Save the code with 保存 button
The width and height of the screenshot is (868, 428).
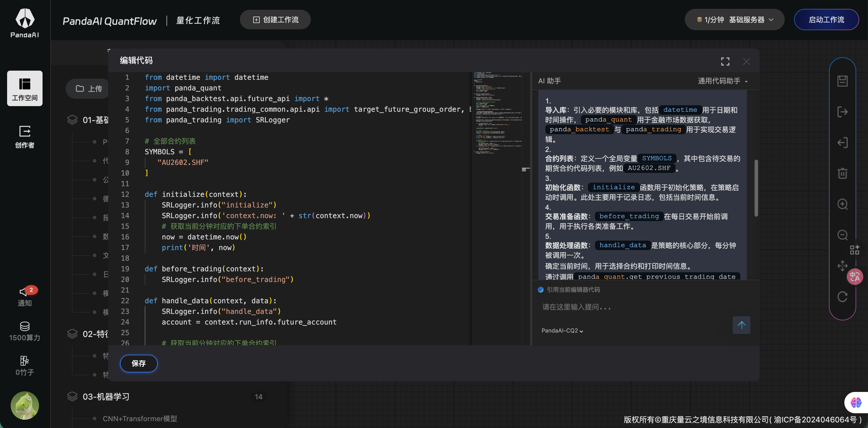(x=139, y=363)
